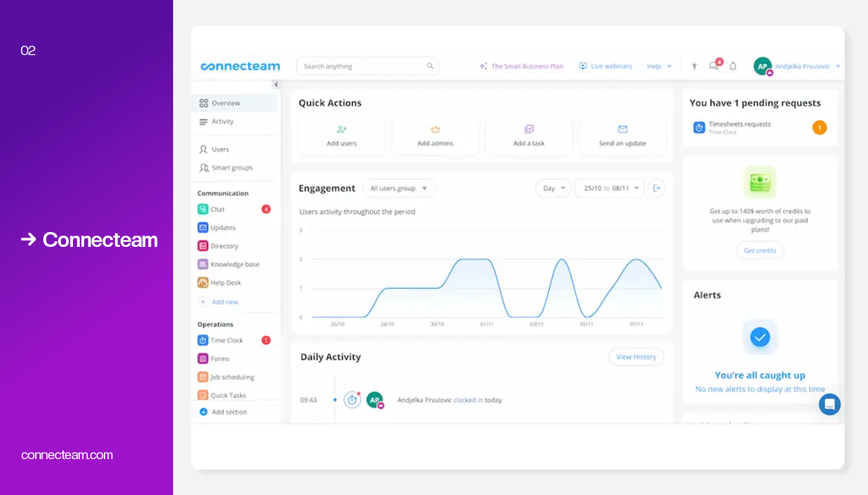The image size is (868, 495).
Task: Expand the Help menu dropdown
Action: click(659, 66)
